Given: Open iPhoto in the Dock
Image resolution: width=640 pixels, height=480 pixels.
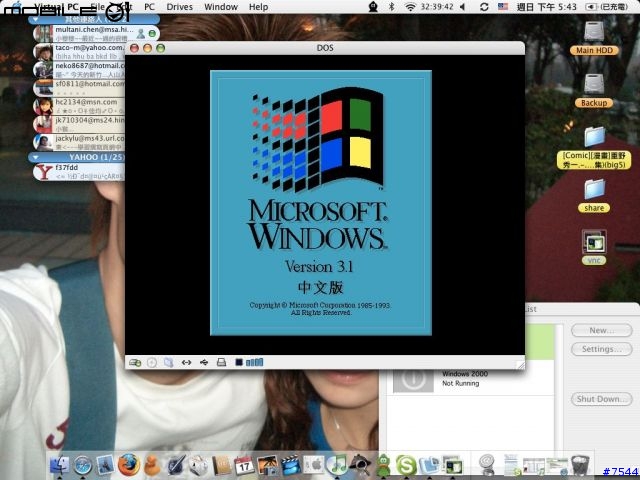Looking at the screenshot, I should (x=267, y=465).
